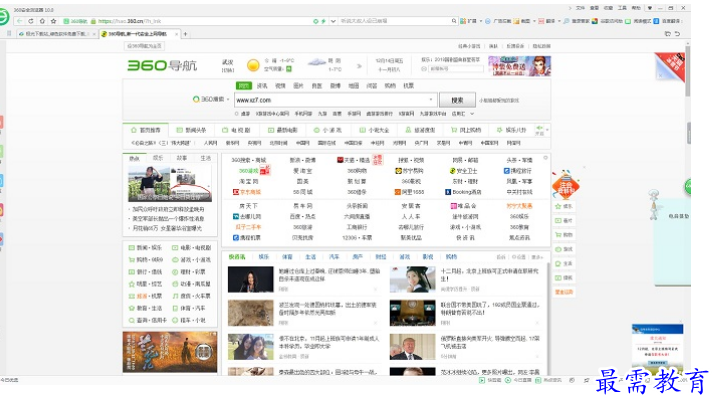Open the 扩展 dropdown arrow
Image resolution: width=717 pixels, height=413 pixels.
(481, 21)
